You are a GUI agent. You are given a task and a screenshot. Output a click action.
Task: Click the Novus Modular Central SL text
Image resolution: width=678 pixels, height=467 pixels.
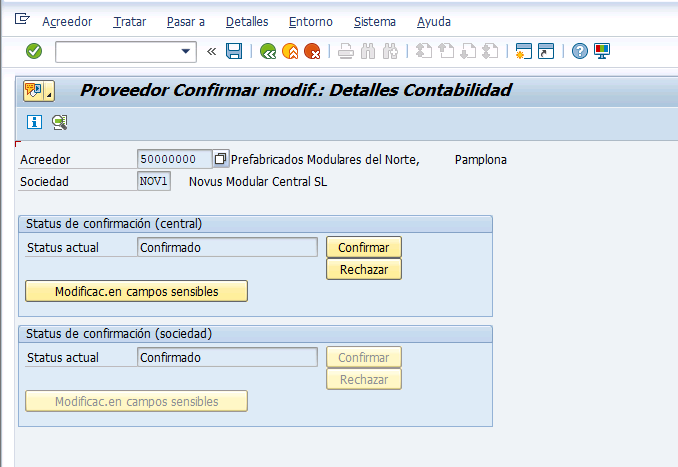(x=258, y=182)
